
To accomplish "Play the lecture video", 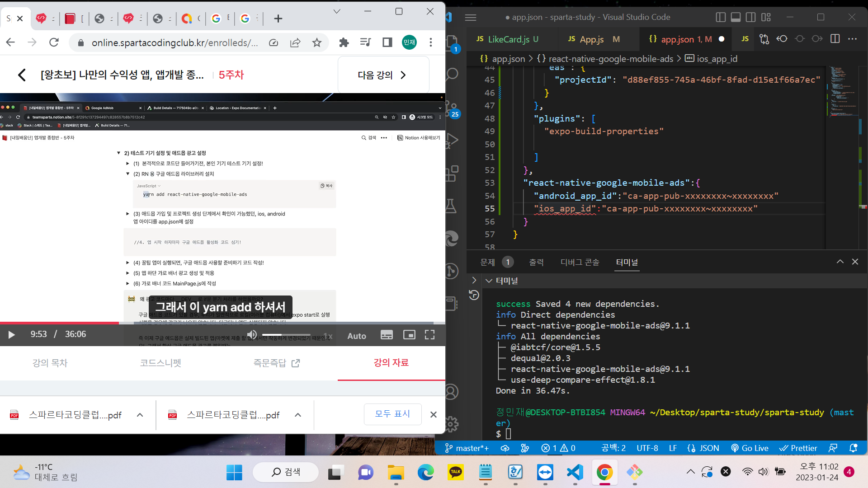I will [x=12, y=334].
